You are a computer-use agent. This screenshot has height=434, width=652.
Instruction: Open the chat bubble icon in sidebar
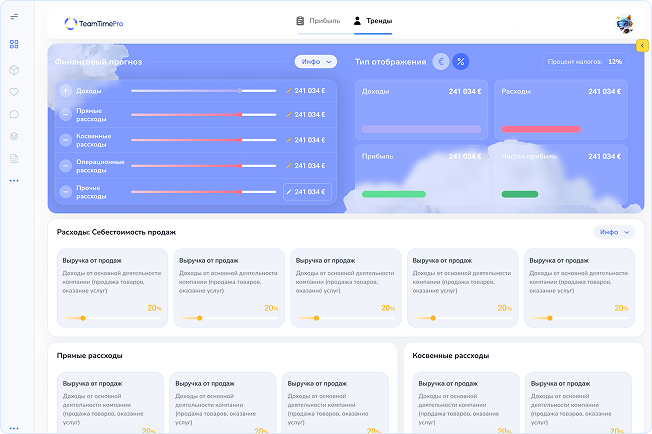[14, 114]
